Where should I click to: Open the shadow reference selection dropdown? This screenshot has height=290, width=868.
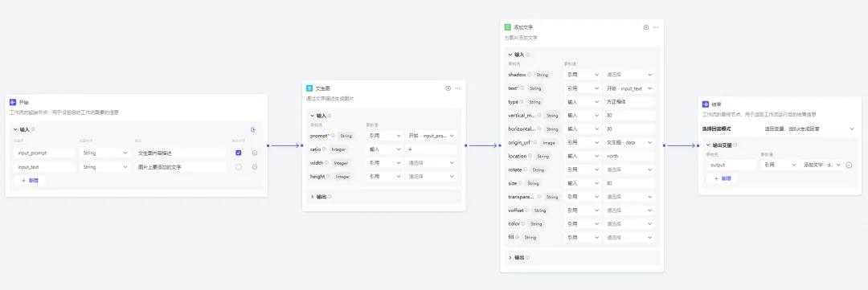point(629,74)
